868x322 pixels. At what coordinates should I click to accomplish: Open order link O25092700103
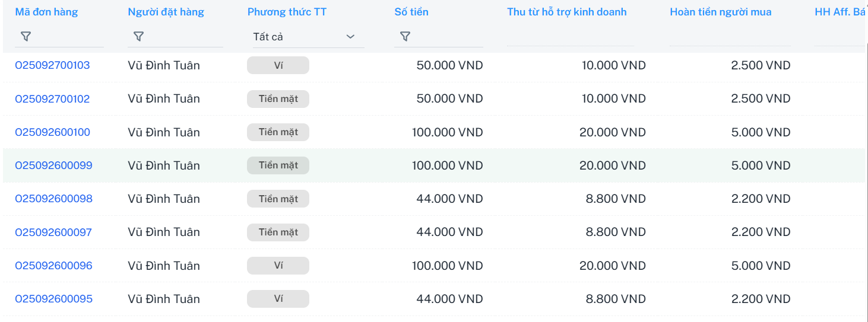pos(52,65)
